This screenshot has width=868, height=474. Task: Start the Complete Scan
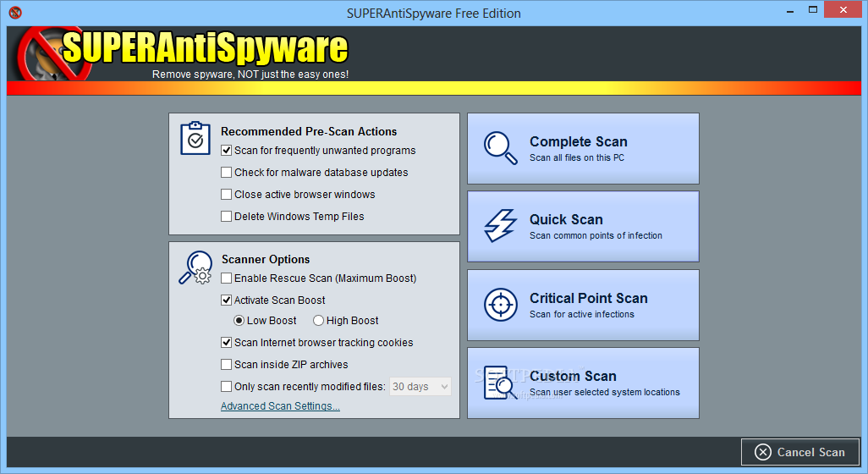point(583,148)
